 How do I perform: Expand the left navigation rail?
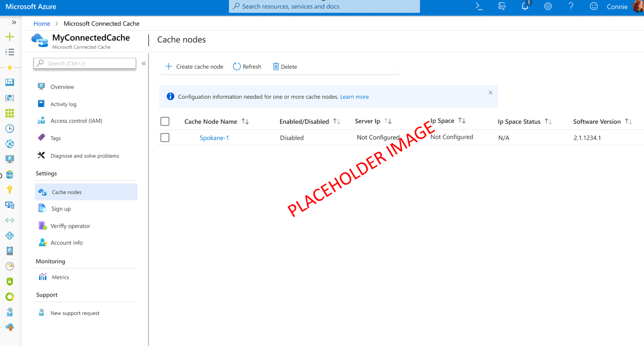click(x=14, y=22)
